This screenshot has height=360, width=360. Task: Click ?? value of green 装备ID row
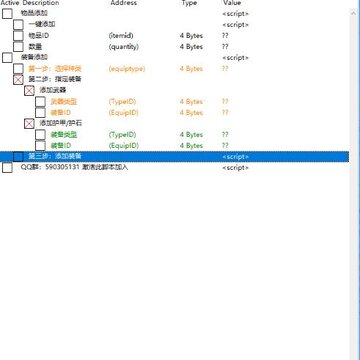(x=225, y=146)
